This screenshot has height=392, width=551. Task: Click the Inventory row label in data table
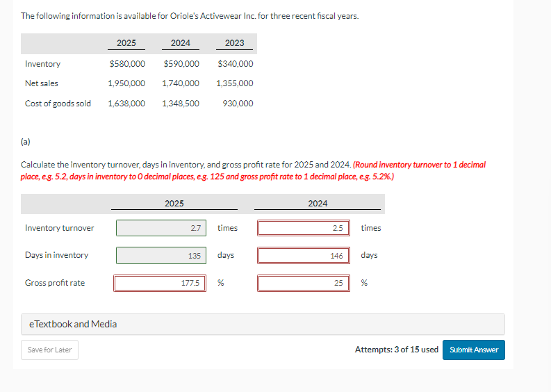(43, 64)
